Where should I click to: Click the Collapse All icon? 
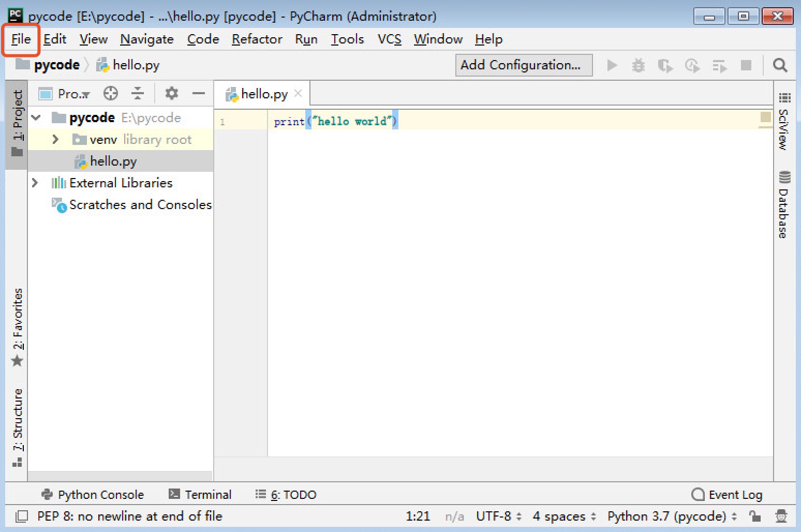point(138,94)
